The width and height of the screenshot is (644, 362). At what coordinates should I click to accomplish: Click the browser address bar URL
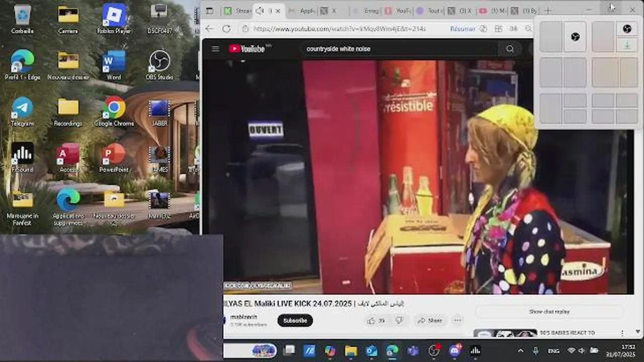tap(339, 29)
